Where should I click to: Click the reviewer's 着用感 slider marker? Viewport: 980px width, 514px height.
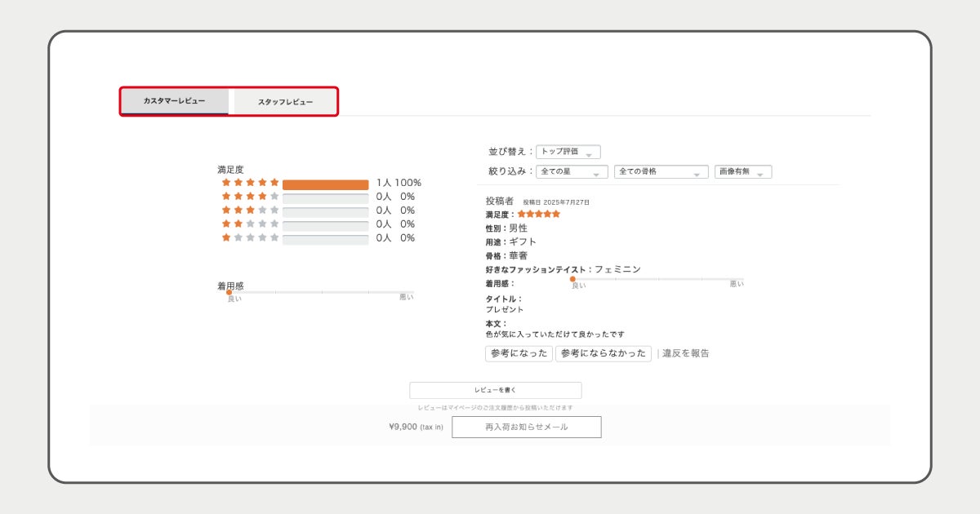coord(572,279)
